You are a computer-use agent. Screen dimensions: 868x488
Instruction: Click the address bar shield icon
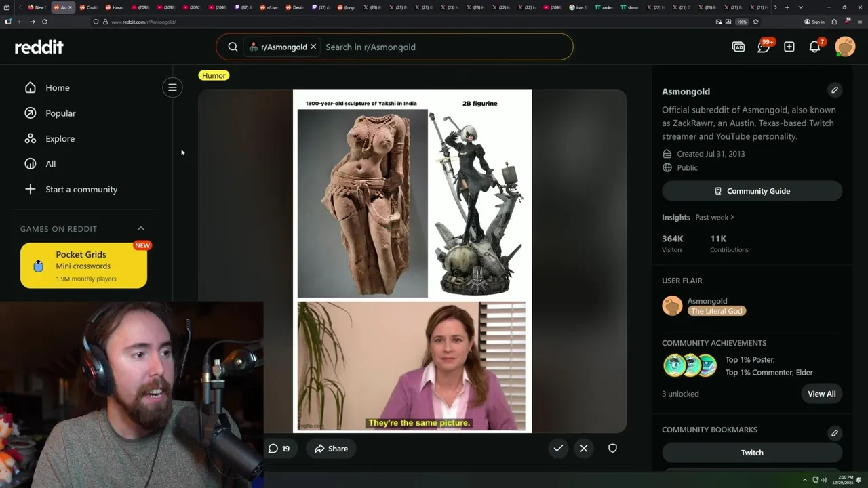pyautogui.click(x=96, y=22)
